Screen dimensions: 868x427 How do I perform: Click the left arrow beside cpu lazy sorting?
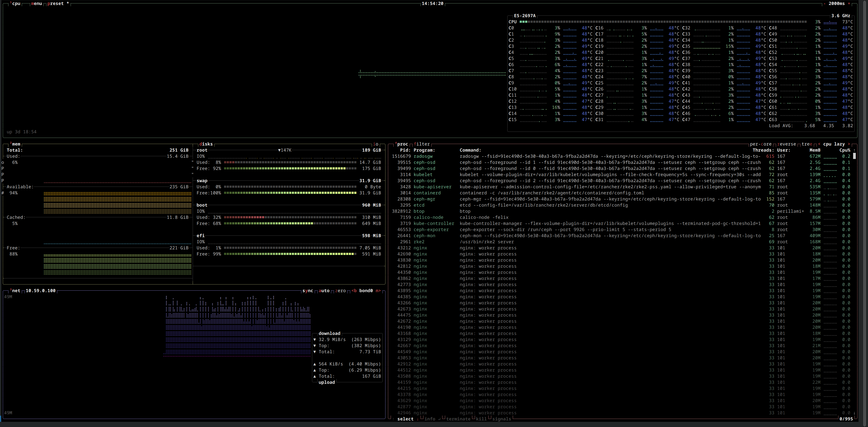tap(819, 144)
